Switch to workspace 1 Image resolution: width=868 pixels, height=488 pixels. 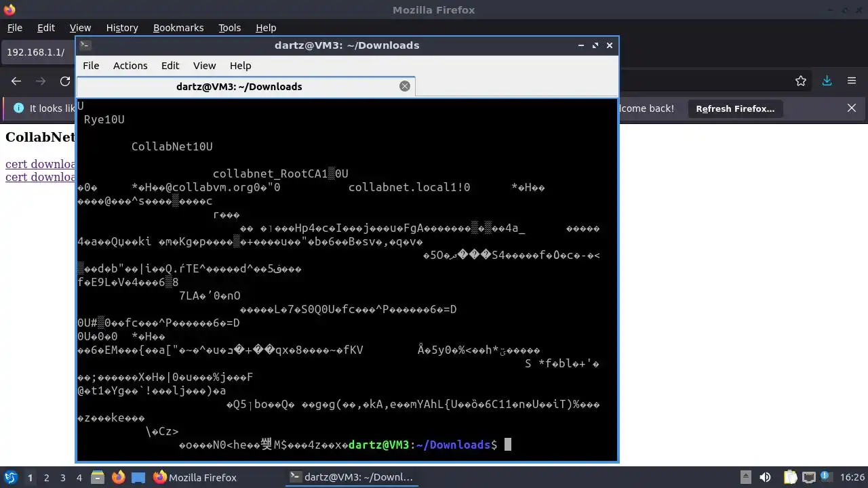tap(30, 478)
